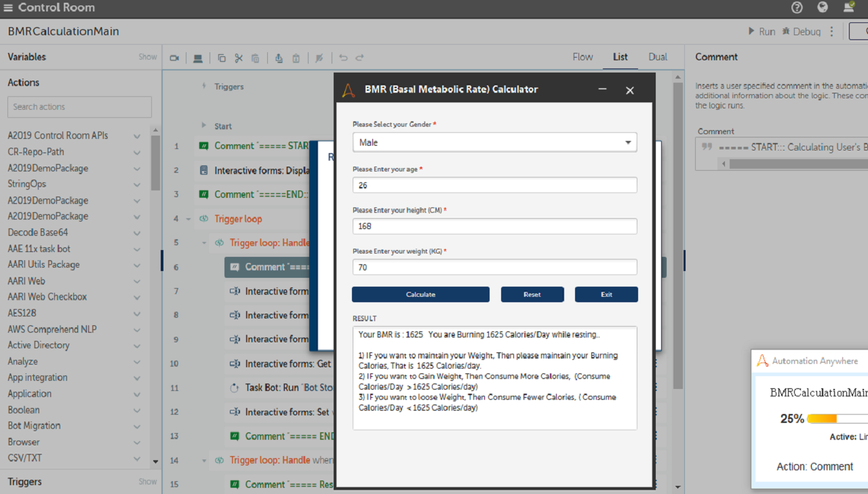Open the three-dot more options menu
This screenshot has width=868, height=494.
(832, 32)
